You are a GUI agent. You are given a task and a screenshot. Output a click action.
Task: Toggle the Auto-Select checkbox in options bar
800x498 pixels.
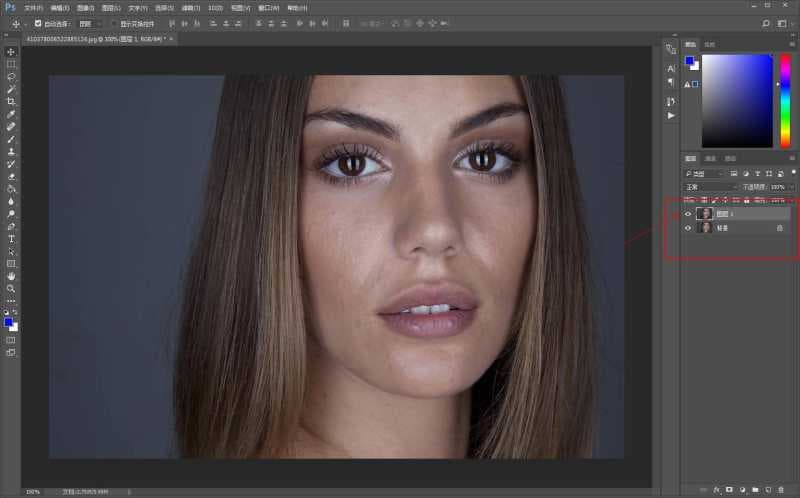coord(38,23)
